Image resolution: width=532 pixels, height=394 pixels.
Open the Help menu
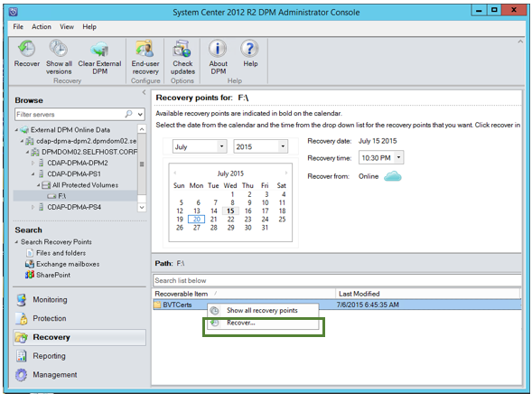tap(89, 26)
